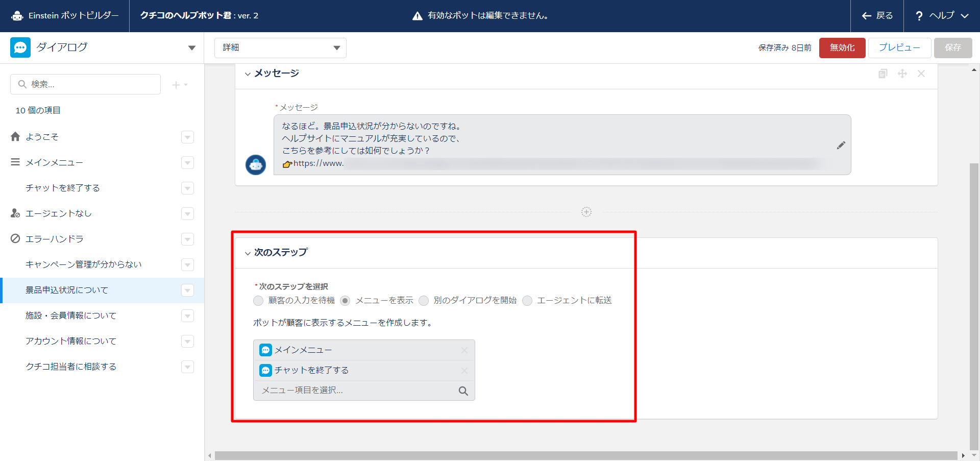Screen dimensions: 980x461
Task: Select 施設・会員情報について dialog
Action: [x=71, y=316]
